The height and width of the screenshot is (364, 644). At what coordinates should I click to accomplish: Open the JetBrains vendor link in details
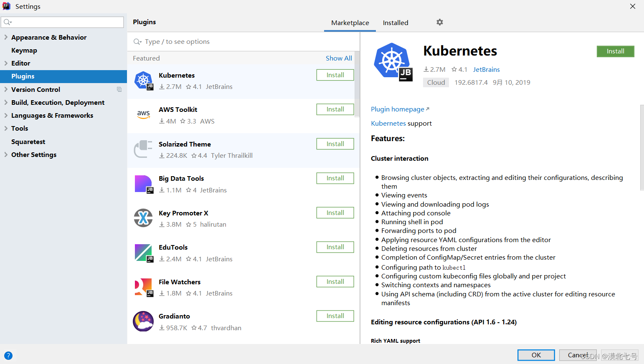[x=486, y=70]
